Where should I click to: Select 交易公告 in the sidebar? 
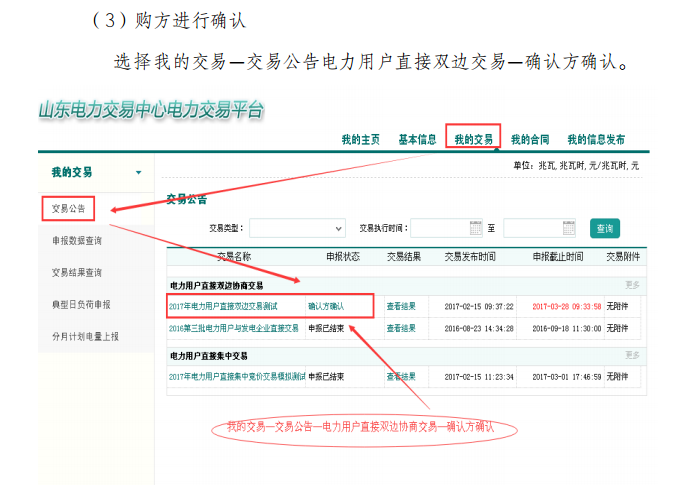tap(68, 209)
